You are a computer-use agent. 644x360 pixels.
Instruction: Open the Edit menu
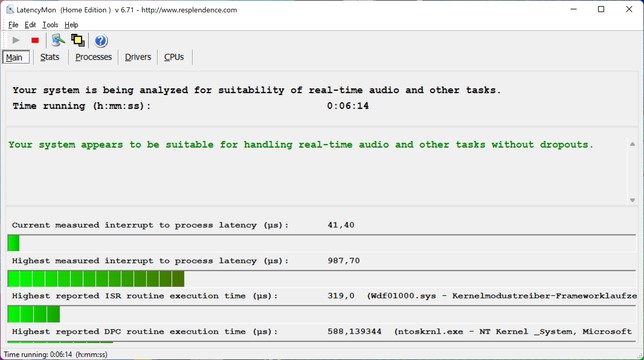[x=30, y=25]
